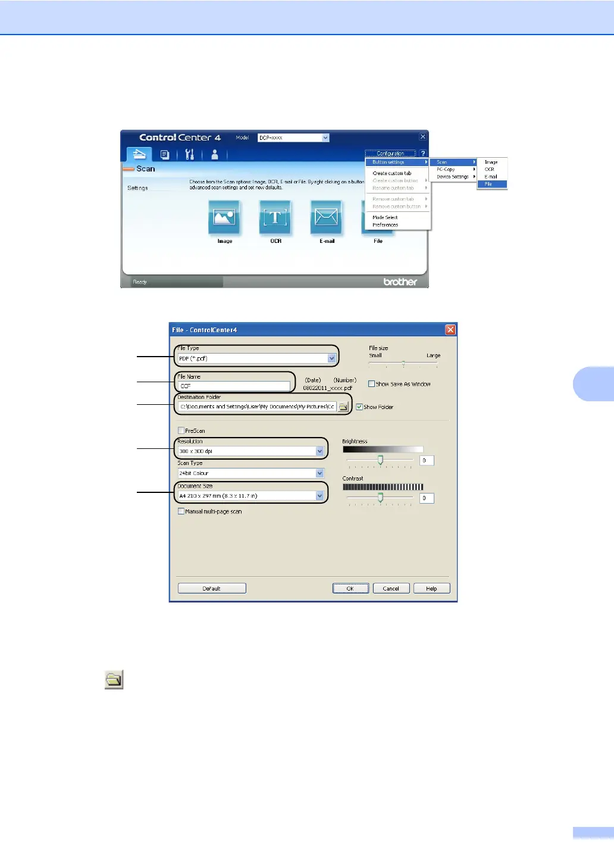Viewport: 614px width, 868px height.
Task: Click the Ready status bar text
Action: [140, 282]
